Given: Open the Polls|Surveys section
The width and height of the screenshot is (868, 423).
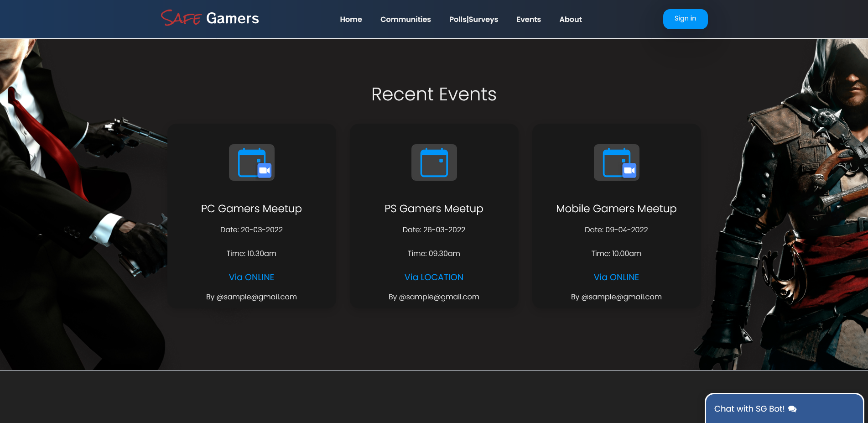Looking at the screenshot, I should [473, 19].
